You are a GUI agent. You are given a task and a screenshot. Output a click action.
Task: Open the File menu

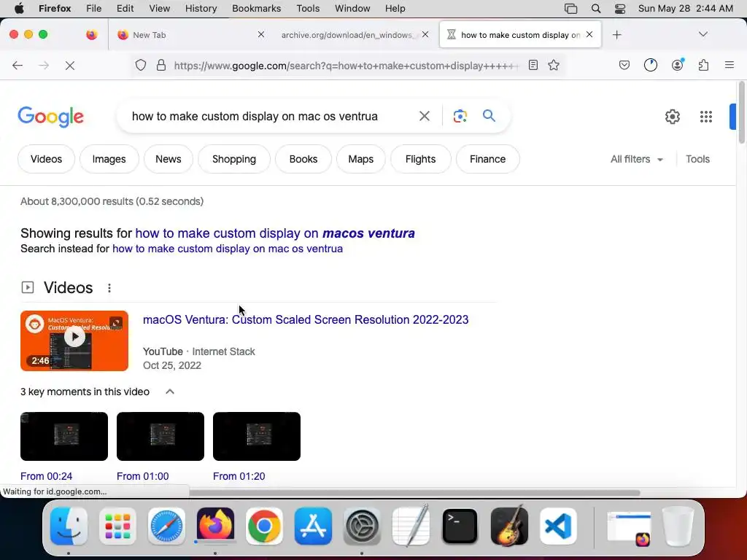[94, 9]
